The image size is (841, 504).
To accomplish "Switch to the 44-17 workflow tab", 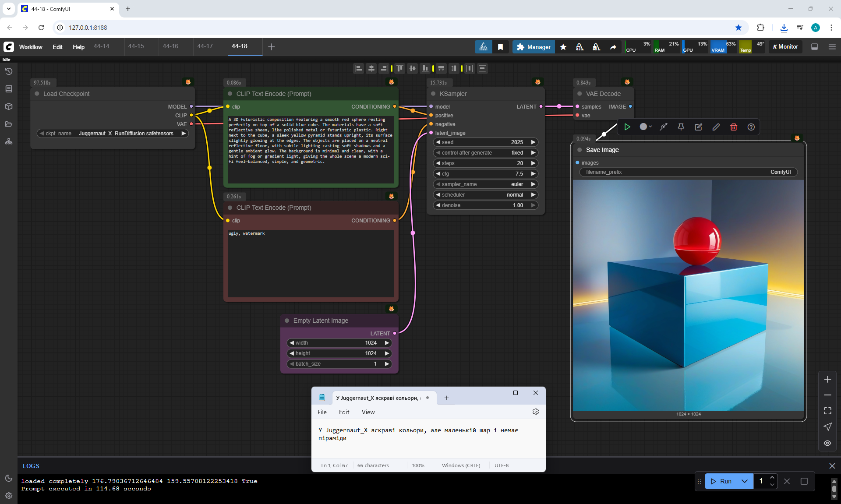I will [x=205, y=46].
